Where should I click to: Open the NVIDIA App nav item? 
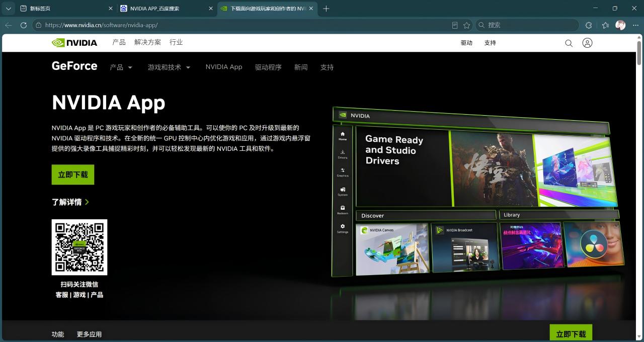(224, 67)
